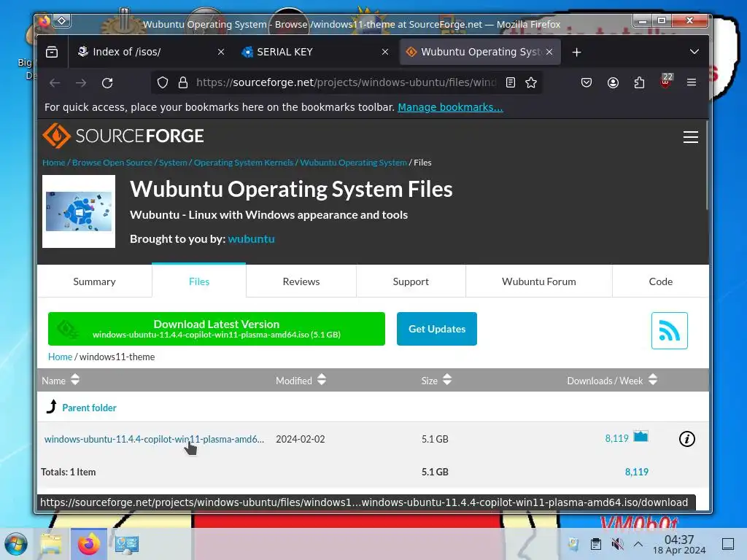
Task: Open uBlock extension icon showing 22
Action: 666,82
